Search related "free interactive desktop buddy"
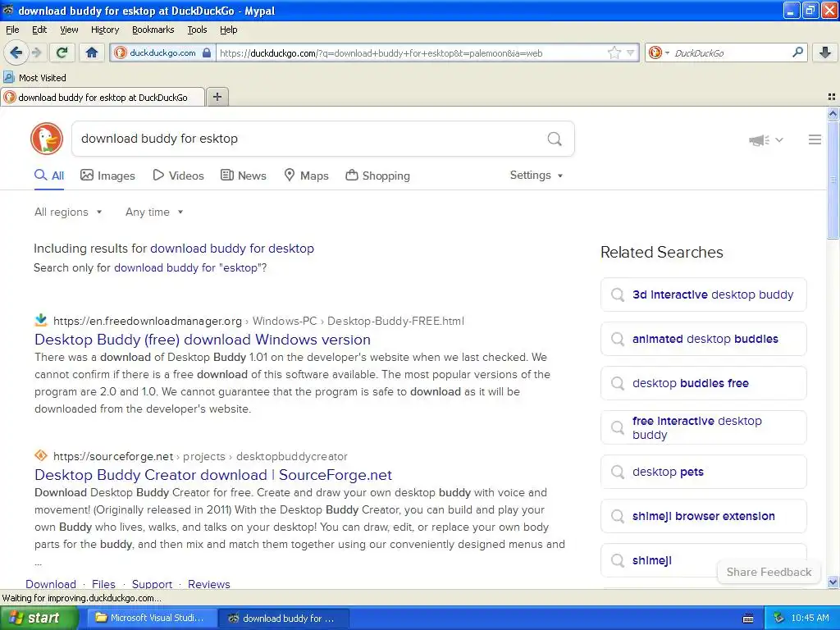 703,427
